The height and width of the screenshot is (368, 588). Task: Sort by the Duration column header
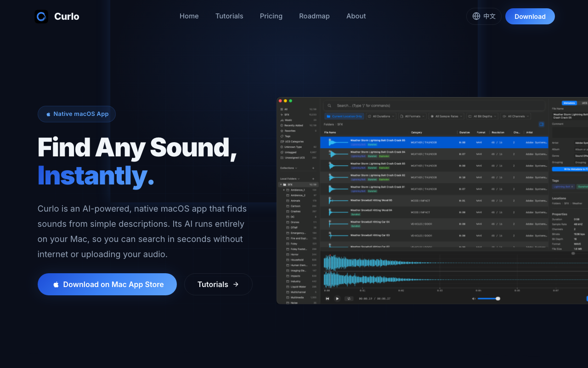[464, 132]
